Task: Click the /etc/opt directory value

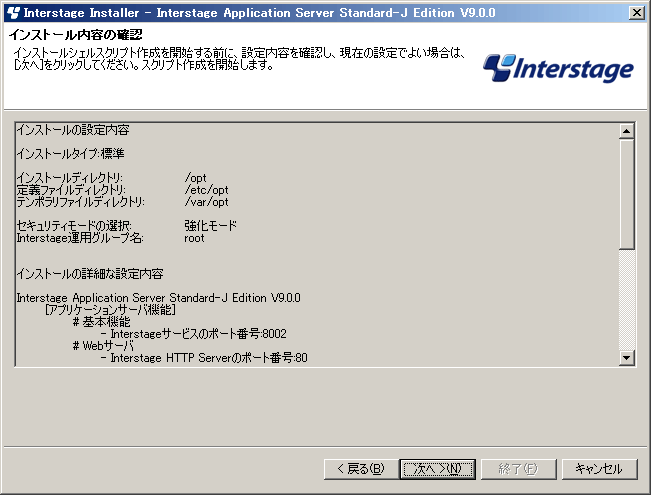Action: tap(206, 190)
